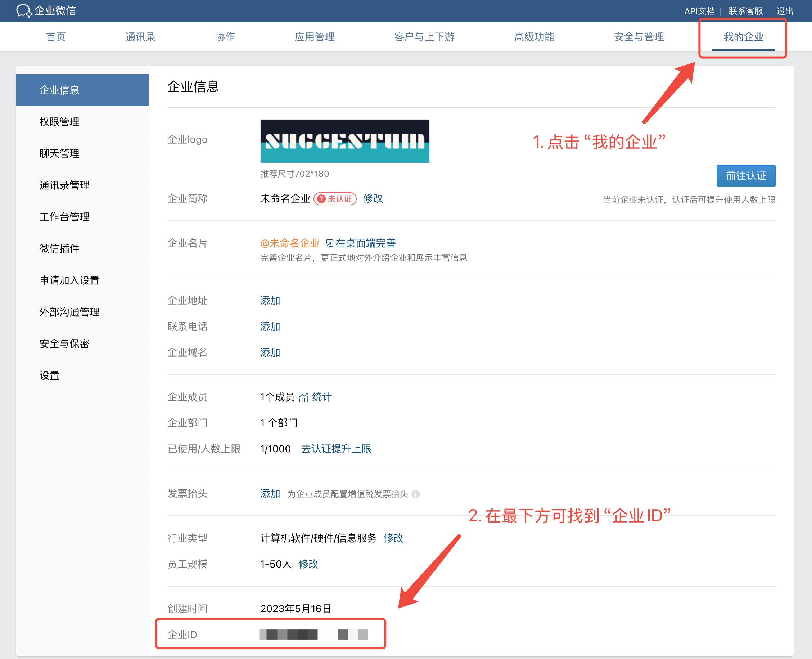The height and width of the screenshot is (659, 812).
Task: Click 修改 next to 行业类型
Action: pyautogui.click(x=393, y=538)
